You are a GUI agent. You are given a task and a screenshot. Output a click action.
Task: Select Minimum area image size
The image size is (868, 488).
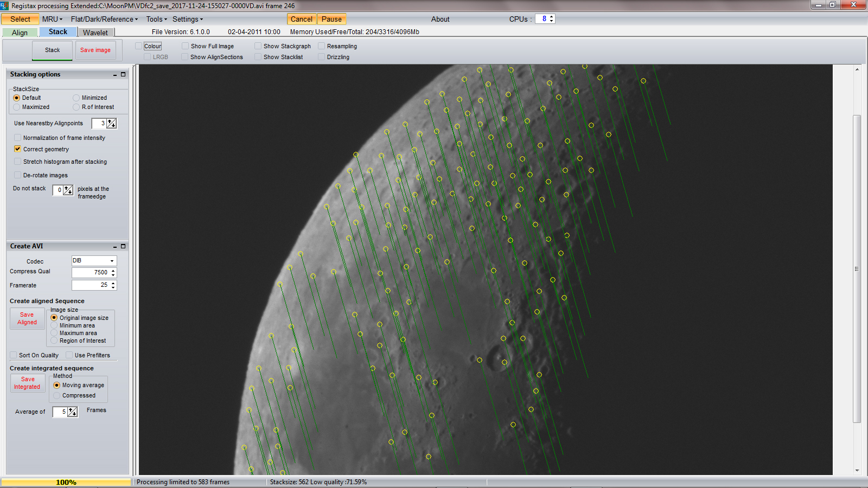pos(54,325)
